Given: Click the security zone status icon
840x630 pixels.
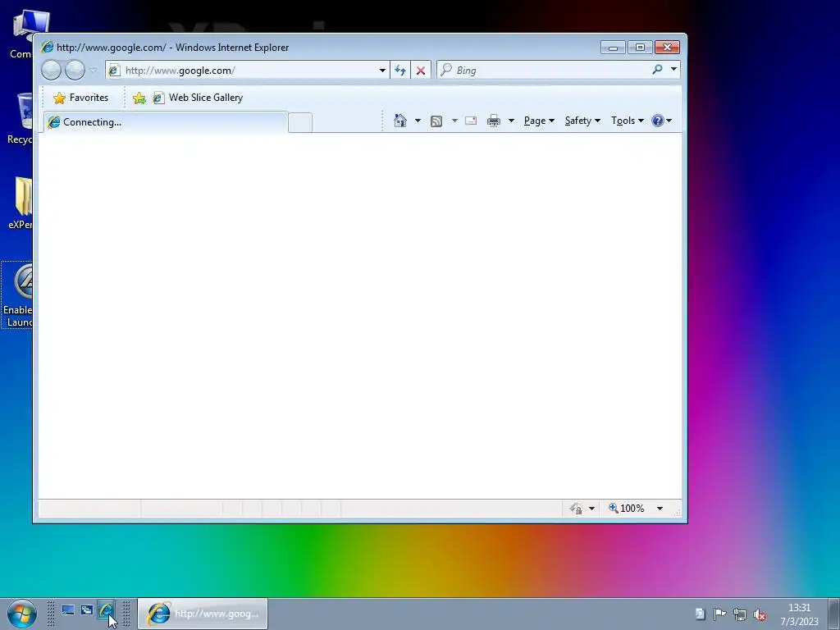Looking at the screenshot, I should click(x=577, y=509).
